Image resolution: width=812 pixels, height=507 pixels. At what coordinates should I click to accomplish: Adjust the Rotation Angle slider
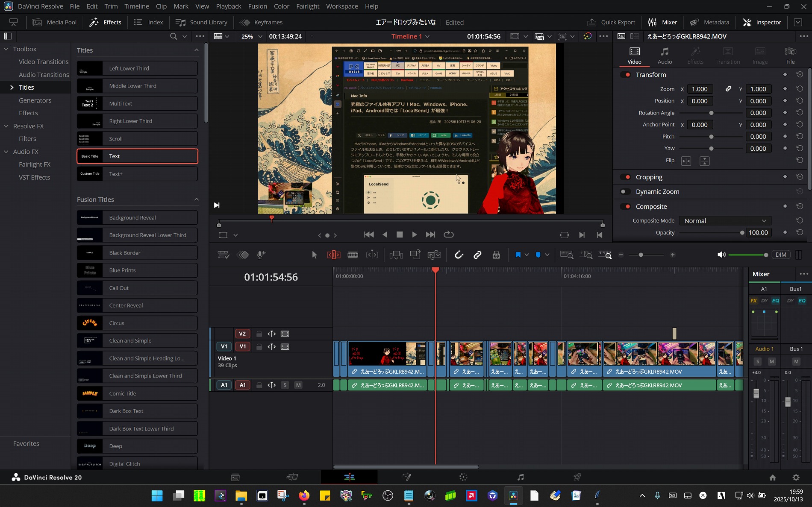711,113
